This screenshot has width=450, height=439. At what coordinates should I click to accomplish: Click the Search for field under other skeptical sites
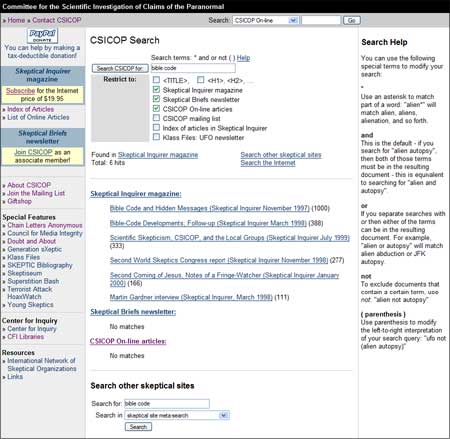click(x=167, y=404)
